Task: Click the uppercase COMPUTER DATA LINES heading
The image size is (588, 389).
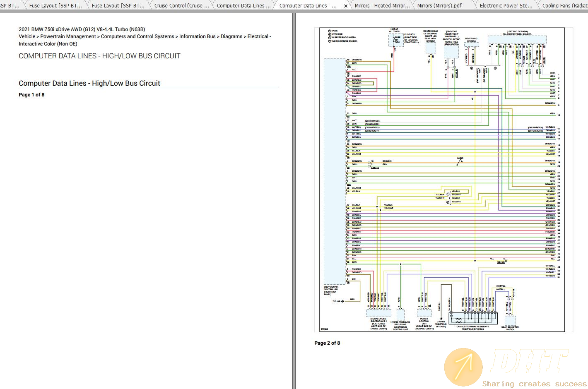Action: point(99,56)
